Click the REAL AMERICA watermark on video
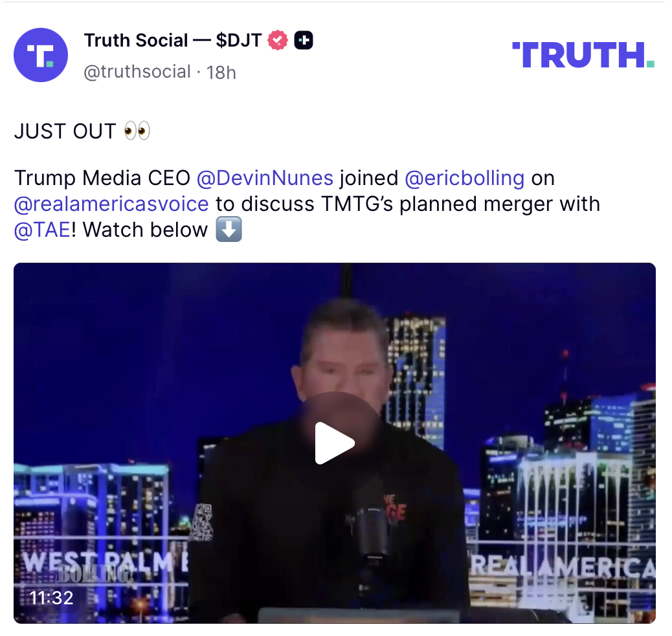672x636 pixels. click(563, 567)
